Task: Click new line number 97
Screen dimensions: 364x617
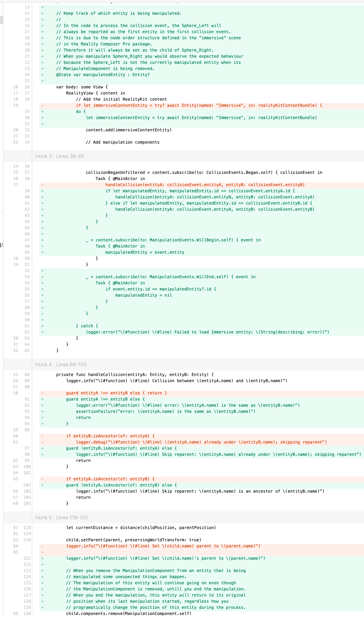Action: tap(27, 448)
